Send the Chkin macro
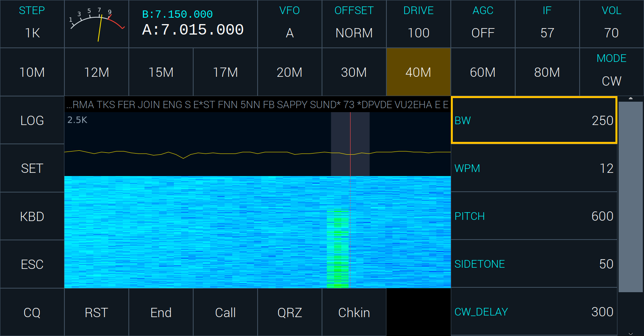The image size is (644, 336). pos(354,312)
